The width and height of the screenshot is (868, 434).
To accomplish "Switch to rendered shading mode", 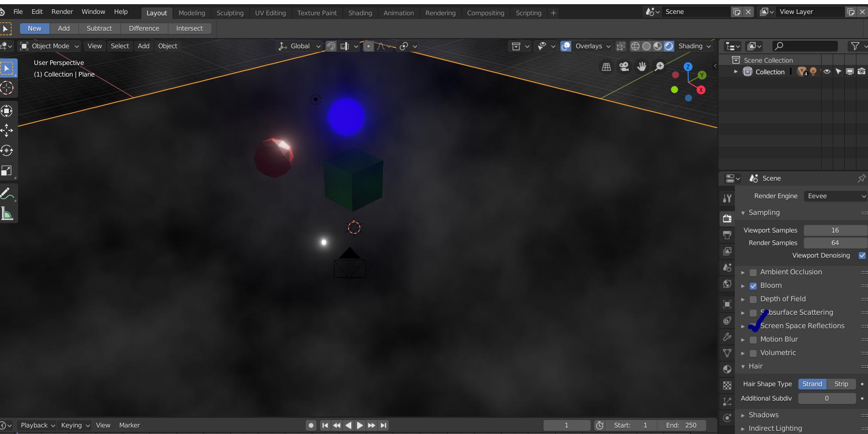I will [669, 46].
